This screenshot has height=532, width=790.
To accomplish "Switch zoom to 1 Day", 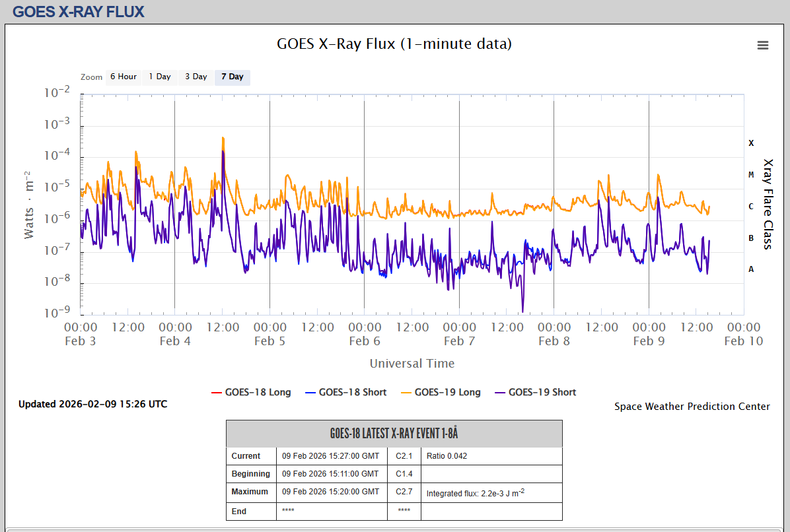I will [159, 77].
